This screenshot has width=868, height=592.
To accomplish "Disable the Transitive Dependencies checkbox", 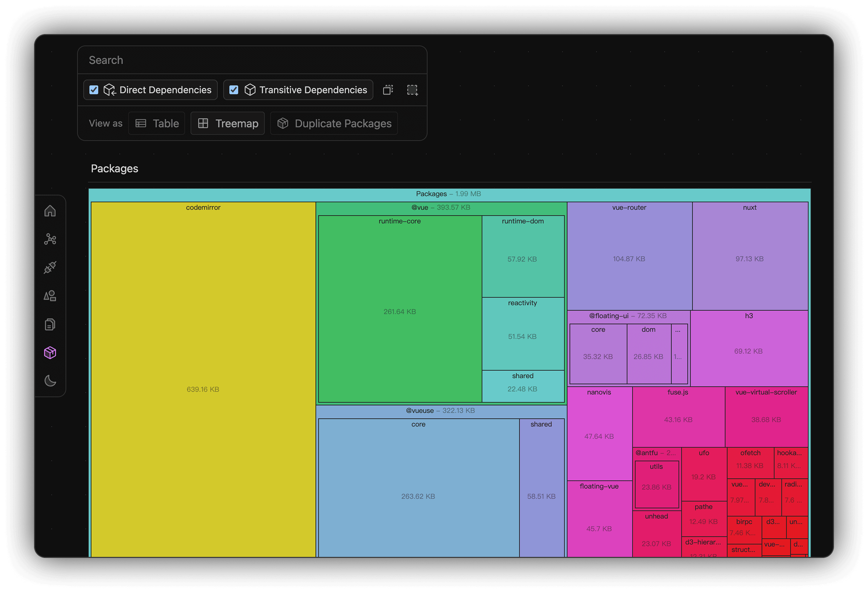I will pyautogui.click(x=234, y=90).
